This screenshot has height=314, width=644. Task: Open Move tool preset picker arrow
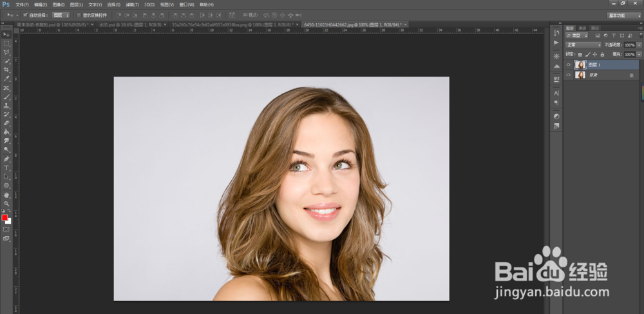(17, 15)
